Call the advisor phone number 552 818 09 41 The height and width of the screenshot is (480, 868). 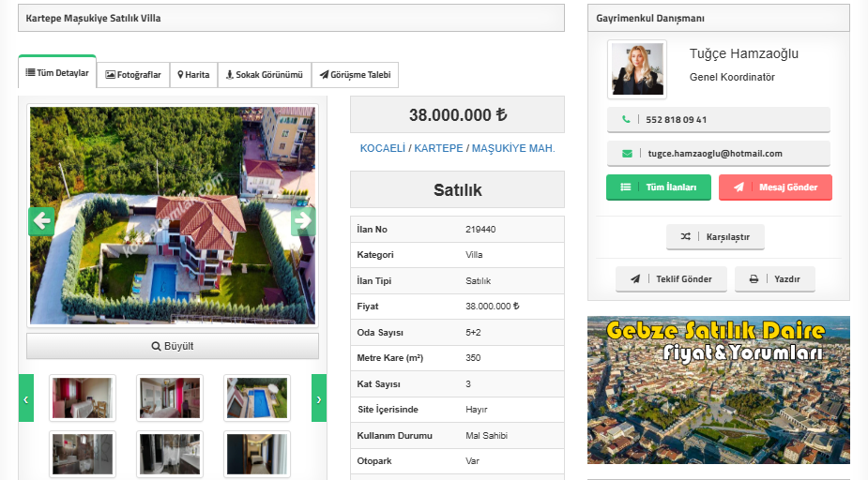point(718,120)
